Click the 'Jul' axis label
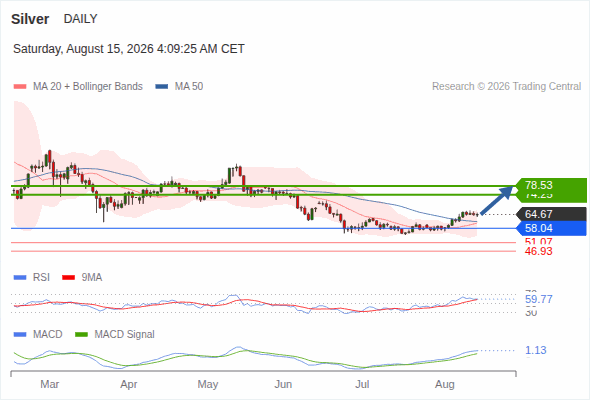Screen dimensions: 590x400 tap(362, 384)
